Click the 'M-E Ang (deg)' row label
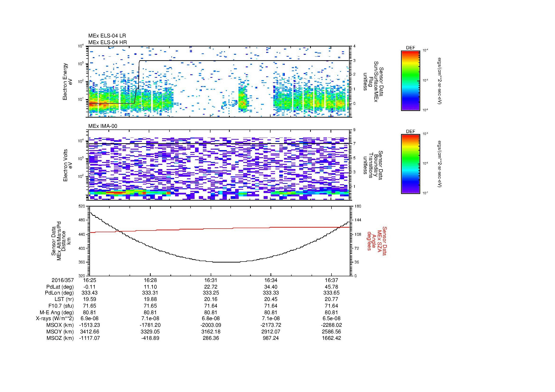 pos(56,313)
